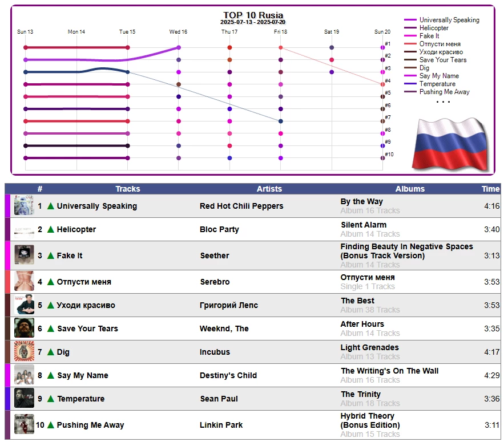This screenshot has width=504, height=442.
Task: Open the Григорий Лепс artist link
Action: click(228, 305)
